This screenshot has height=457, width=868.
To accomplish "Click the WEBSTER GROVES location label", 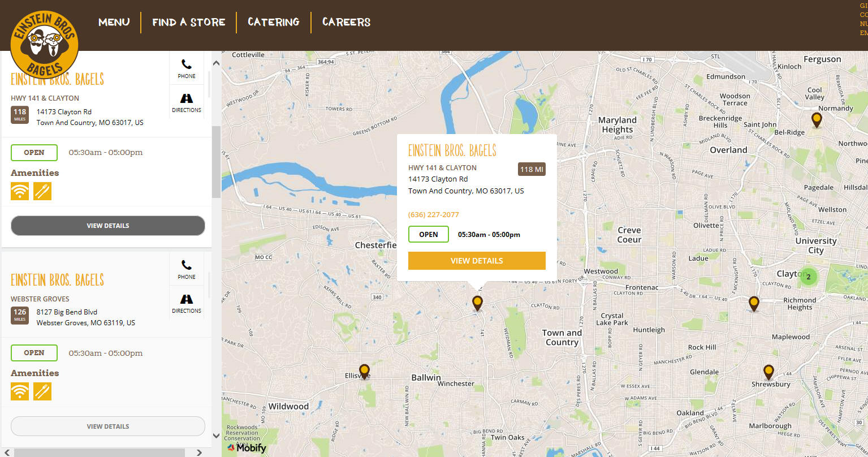I will [x=40, y=299].
